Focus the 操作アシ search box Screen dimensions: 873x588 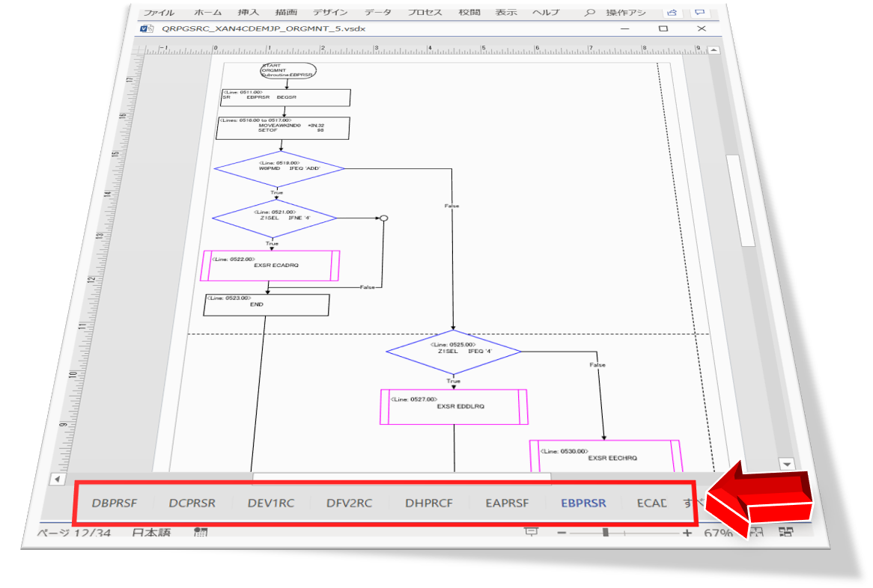(626, 12)
